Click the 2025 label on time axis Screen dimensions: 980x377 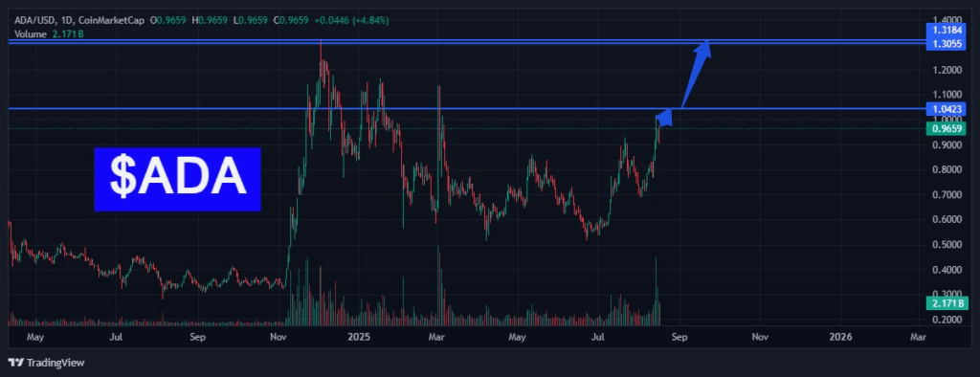360,338
